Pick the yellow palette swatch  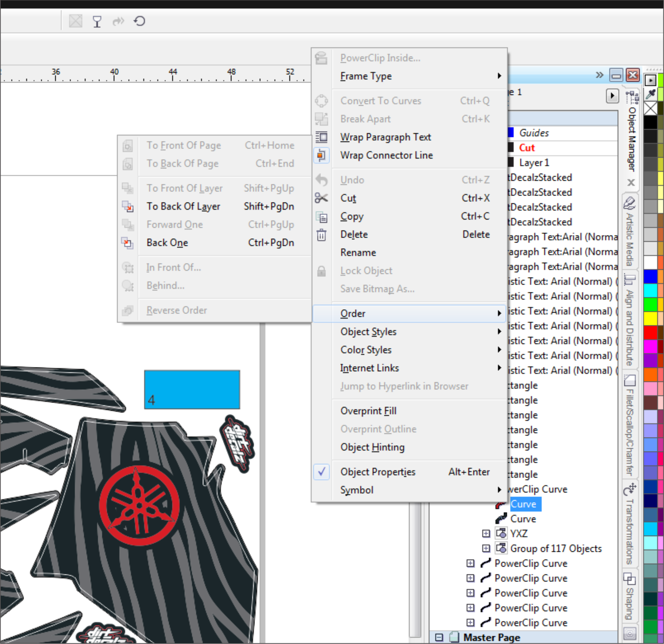pyautogui.click(x=650, y=319)
